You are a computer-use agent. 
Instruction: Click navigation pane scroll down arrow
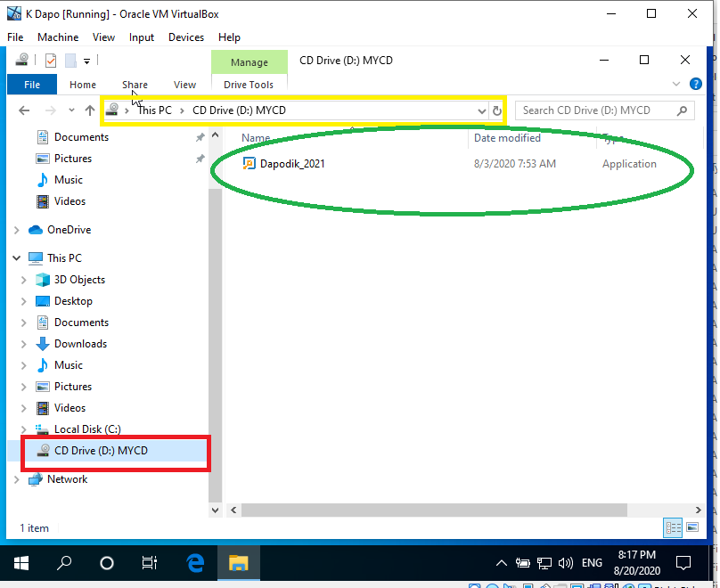215,510
